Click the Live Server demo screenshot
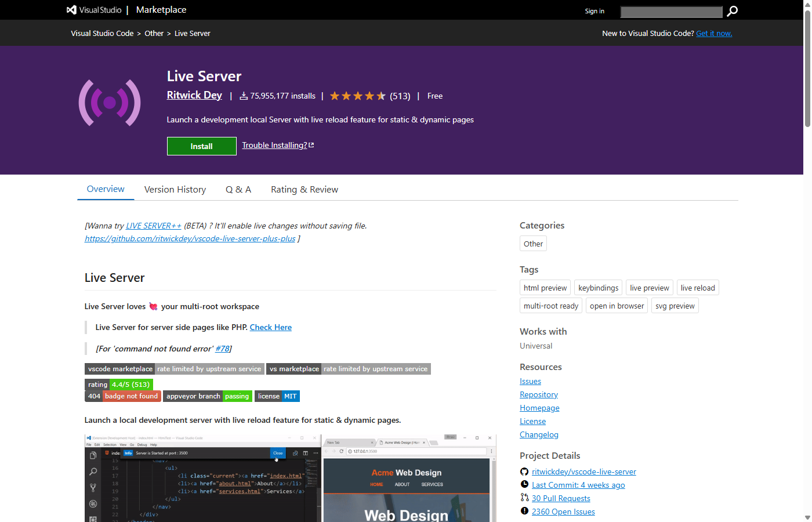 pyautogui.click(x=291, y=477)
